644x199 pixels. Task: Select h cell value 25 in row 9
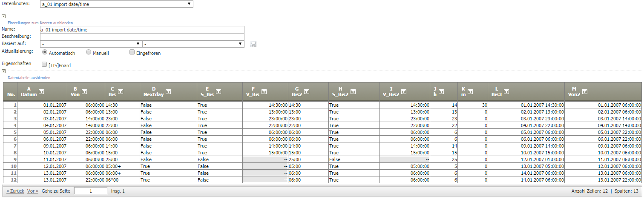(444, 159)
